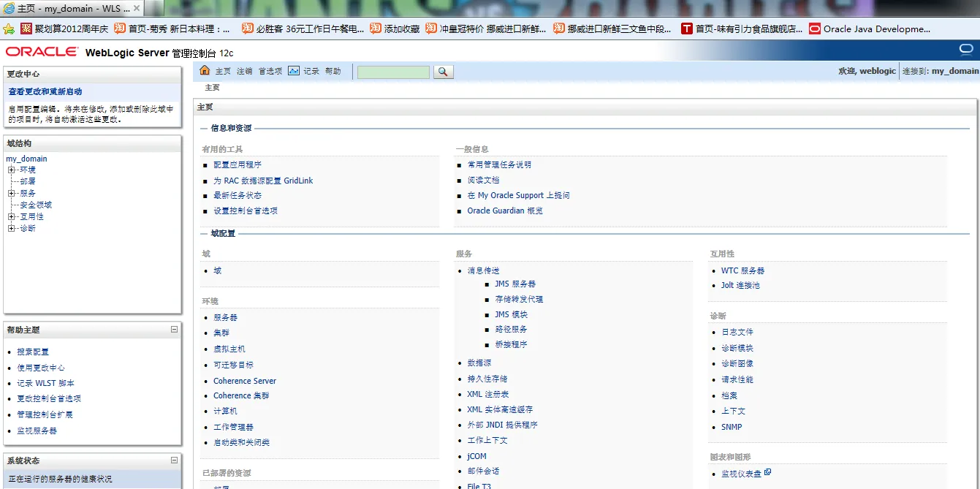
Task: Open 日志文件 link
Action: coord(737,333)
